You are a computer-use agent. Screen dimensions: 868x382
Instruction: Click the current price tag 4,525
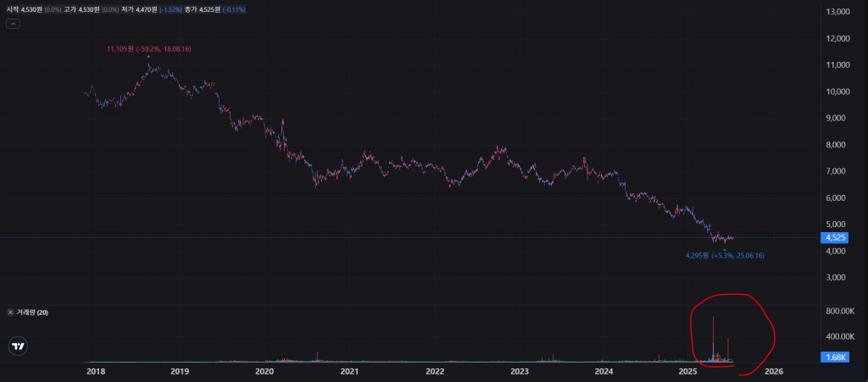click(837, 238)
